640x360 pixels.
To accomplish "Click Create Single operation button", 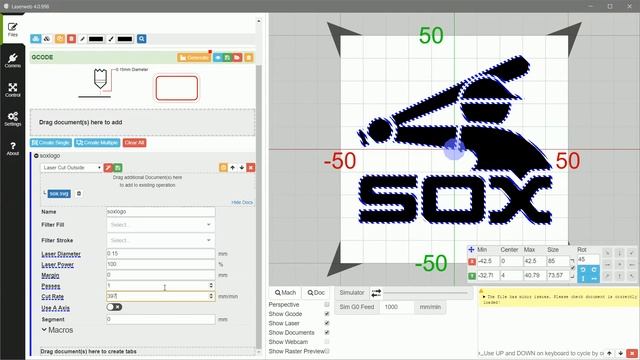I will (51, 143).
